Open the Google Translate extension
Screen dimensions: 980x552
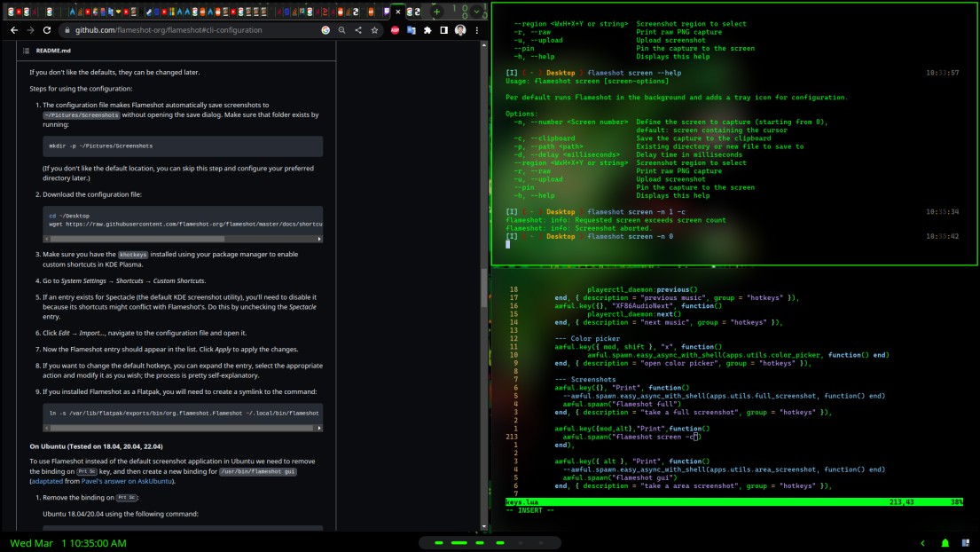coord(412,30)
